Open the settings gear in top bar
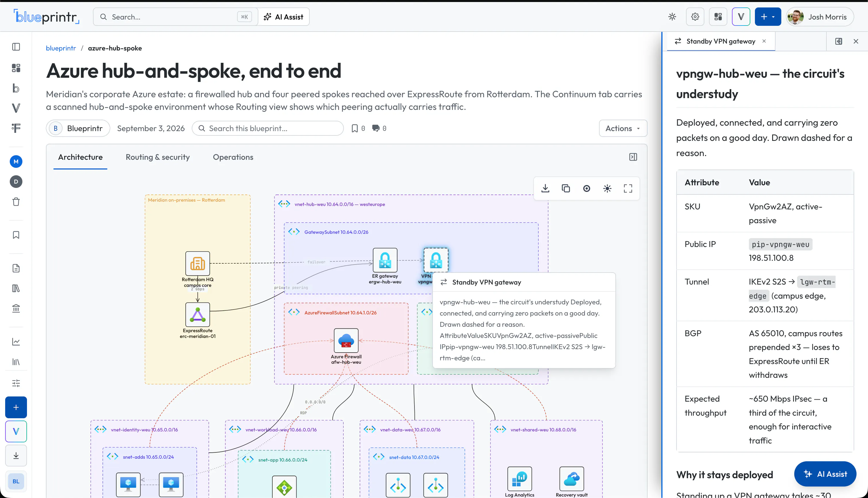This screenshot has height=498, width=868. coord(695,17)
